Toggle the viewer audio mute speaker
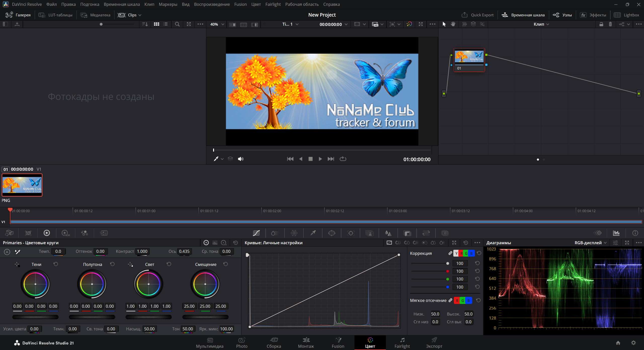Viewport: 644px width, 350px height. click(x=240, y=159)
